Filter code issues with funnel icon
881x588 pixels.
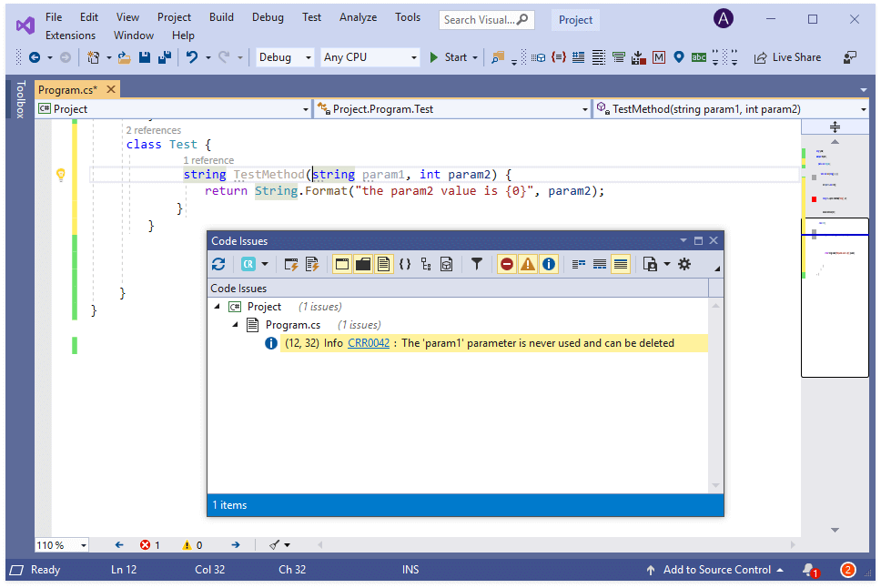(x=477, y=264)
